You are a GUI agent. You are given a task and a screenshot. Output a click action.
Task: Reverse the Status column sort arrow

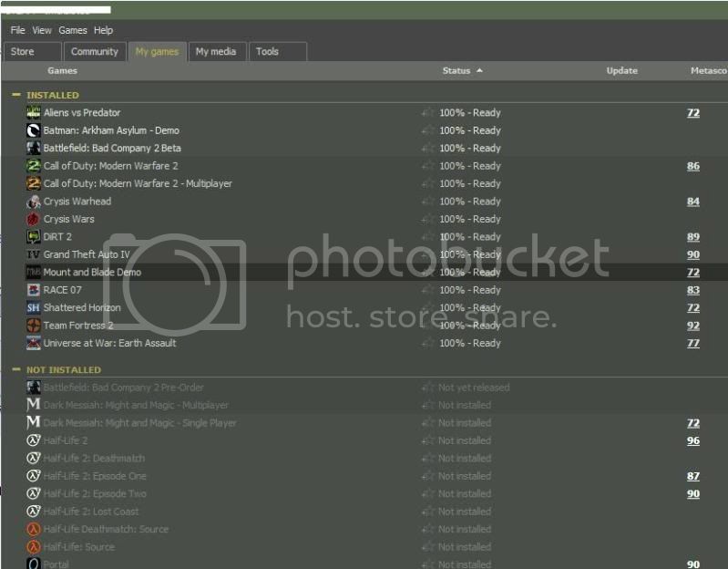479,70
